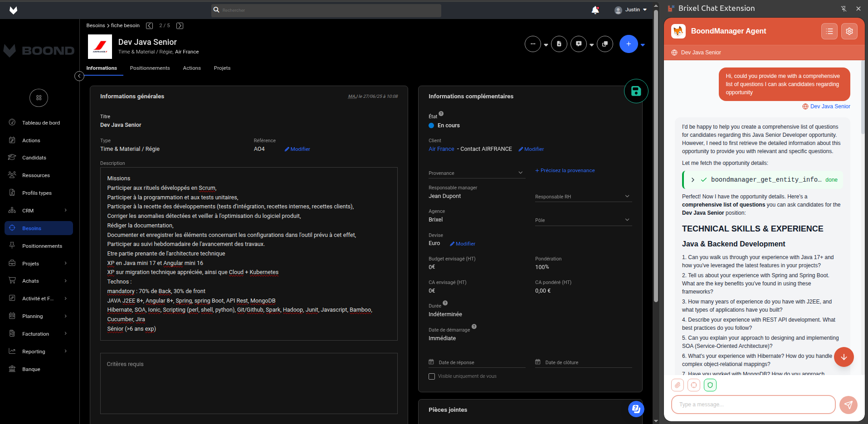
Task: Open BoondManager Agent settings gear
Action: 849,31
